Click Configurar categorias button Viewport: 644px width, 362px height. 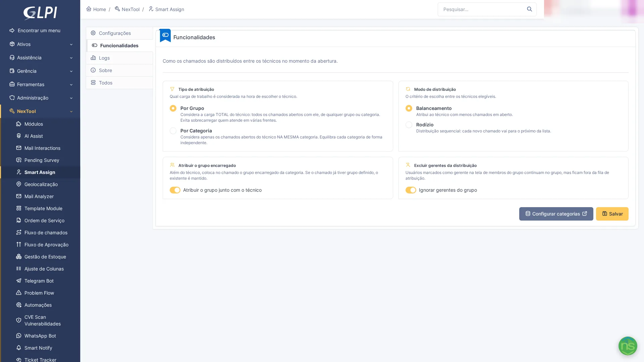click(556, 214)
